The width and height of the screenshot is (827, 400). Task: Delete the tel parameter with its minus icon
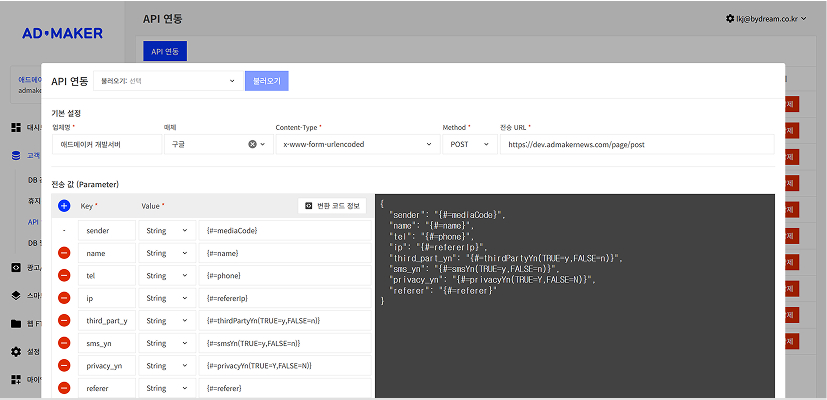tap(64, 276)
